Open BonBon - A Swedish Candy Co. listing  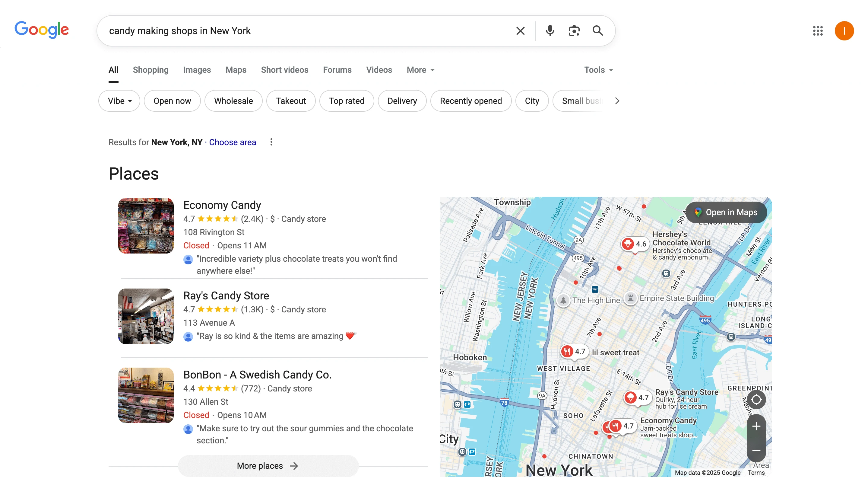[257, 375]
